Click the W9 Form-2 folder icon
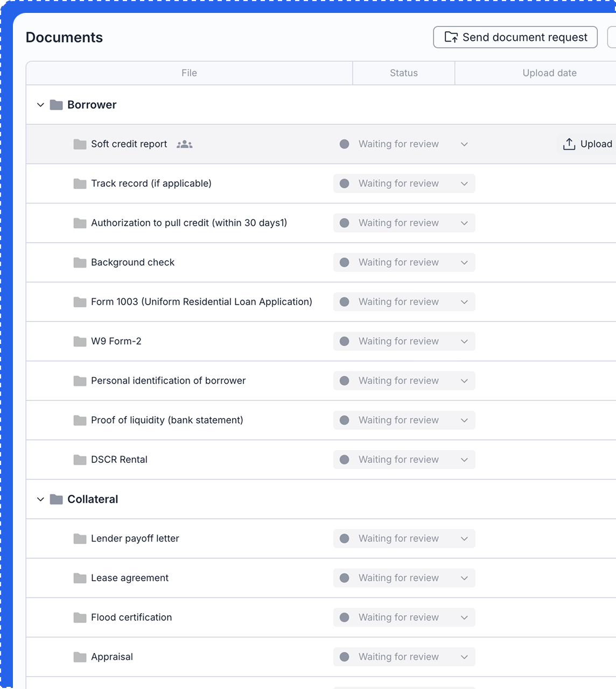This screenshot has width=616, height=689. click(80, 341)
